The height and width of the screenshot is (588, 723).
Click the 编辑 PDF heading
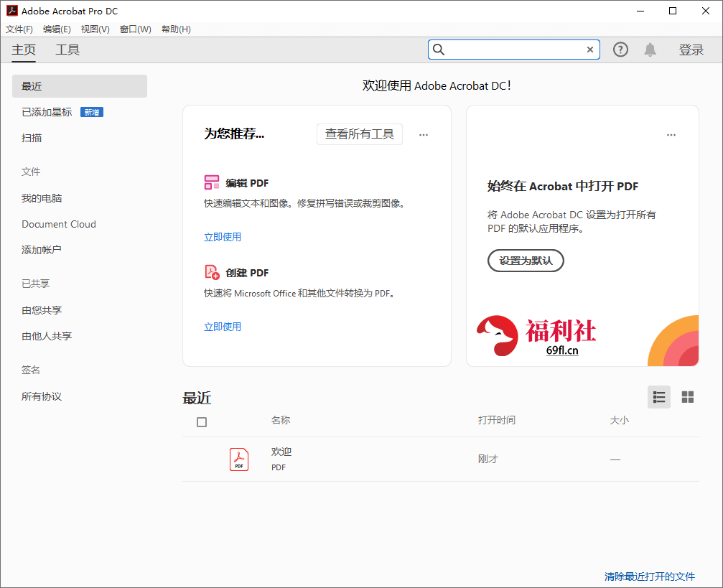(x=247, y=183)
